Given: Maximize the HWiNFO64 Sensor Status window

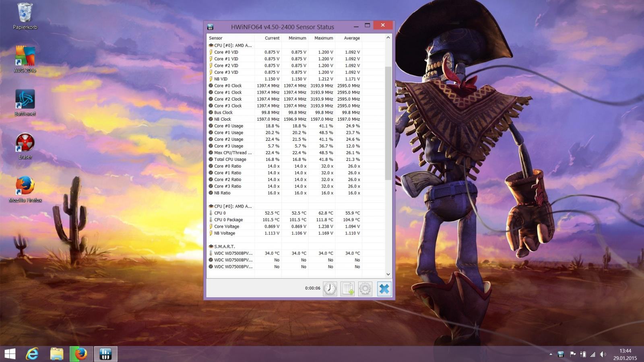Looking at the screenshot, I should click(367, 26).
